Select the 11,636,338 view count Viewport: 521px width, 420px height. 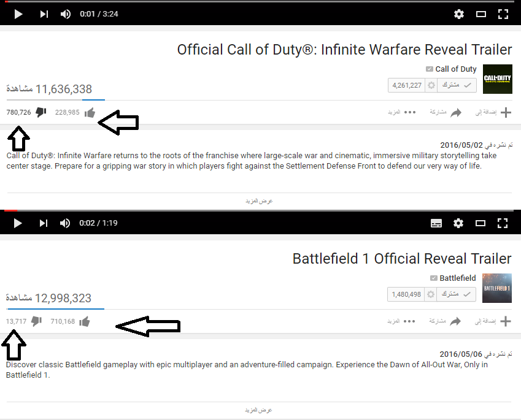pyautogui.click(x=49, y=89)
